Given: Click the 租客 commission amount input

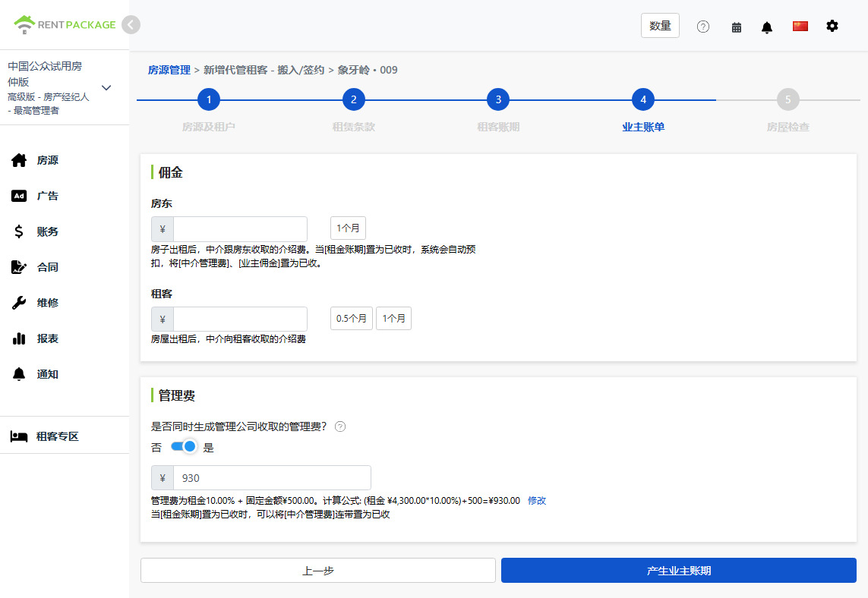Looking at the screenshot, I should click(240, 319).
